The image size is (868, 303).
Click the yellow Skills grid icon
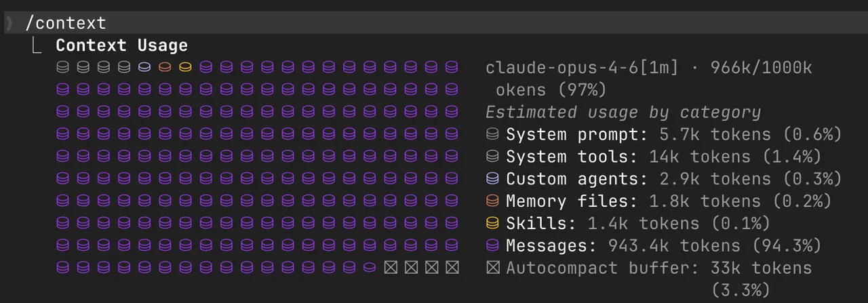[185, 67]
